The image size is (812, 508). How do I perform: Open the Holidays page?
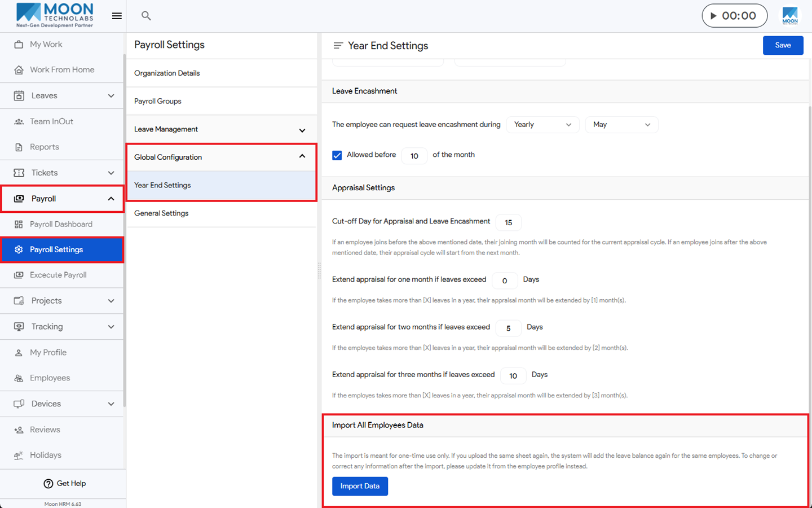tap(62, 456)
